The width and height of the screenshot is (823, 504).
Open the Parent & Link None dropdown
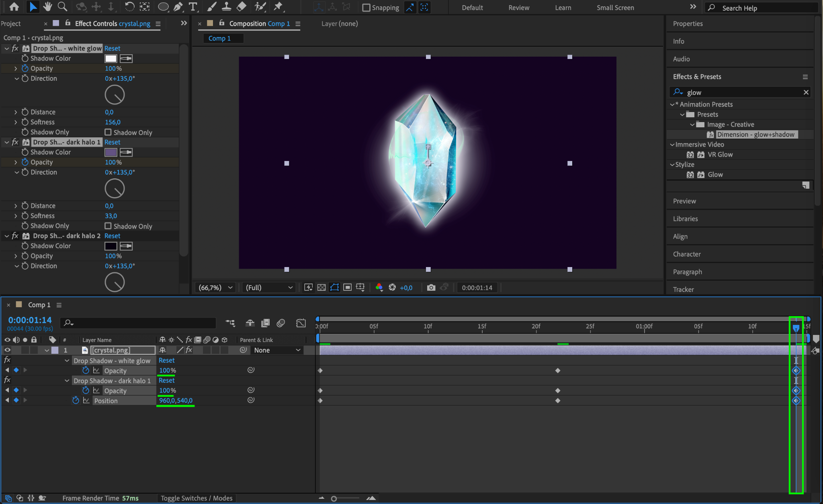277,350
